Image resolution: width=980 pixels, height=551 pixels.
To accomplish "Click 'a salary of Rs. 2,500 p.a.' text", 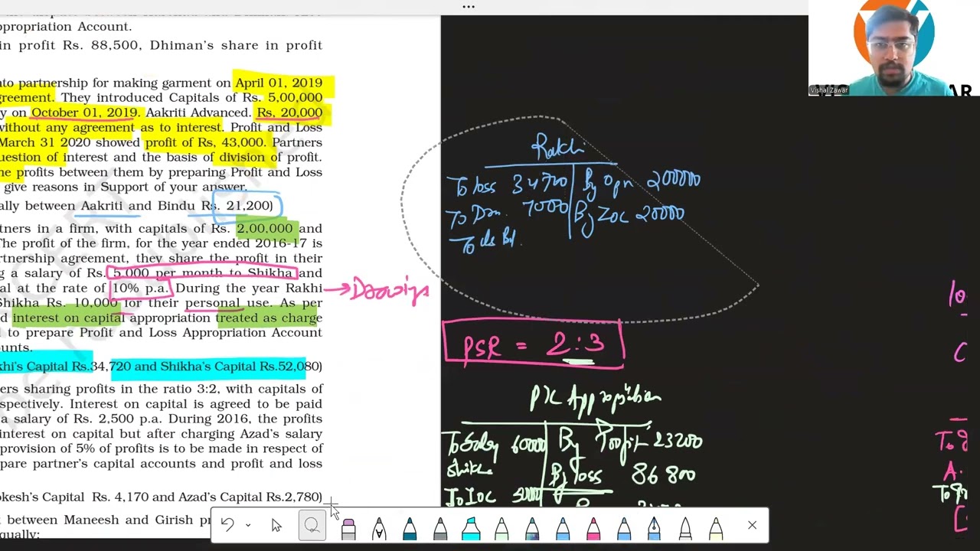I will tap(83, 419).
